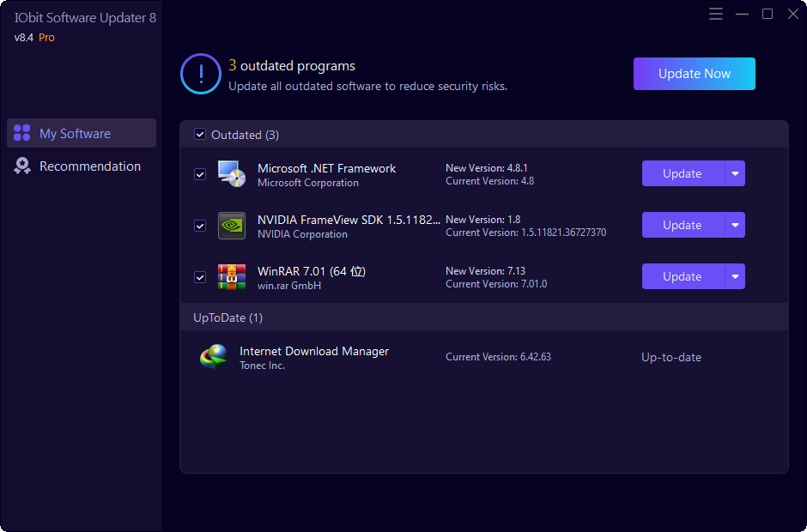Screen dimensions: 807x532
Task: Click the NVIDIA FrameView SDK green icon
Action: [232, 225]
